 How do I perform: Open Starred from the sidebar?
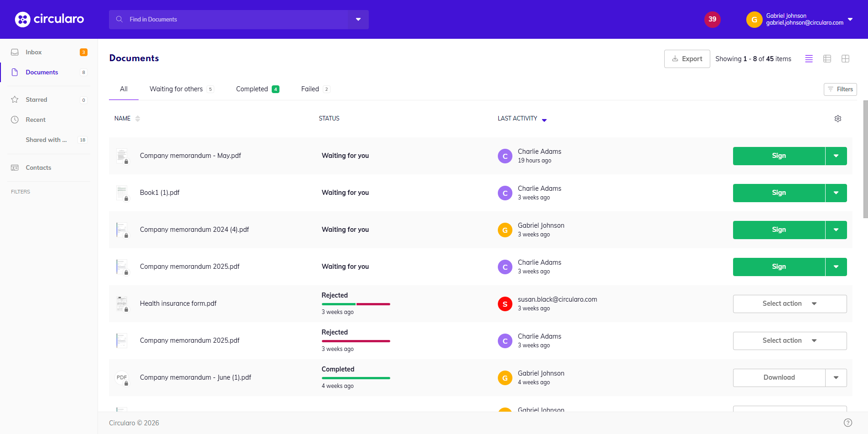(x=36, y=99)
